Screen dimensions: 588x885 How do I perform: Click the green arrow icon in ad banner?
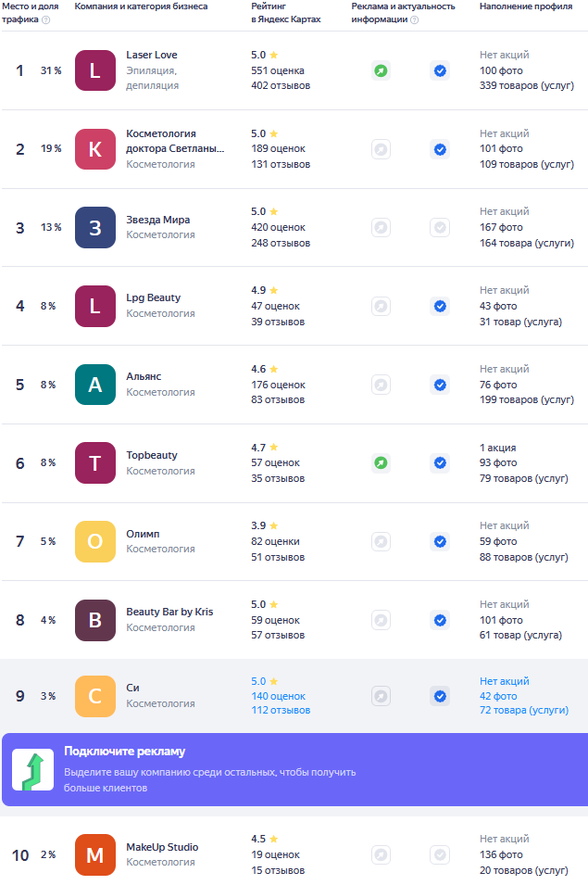coord(32,770)
